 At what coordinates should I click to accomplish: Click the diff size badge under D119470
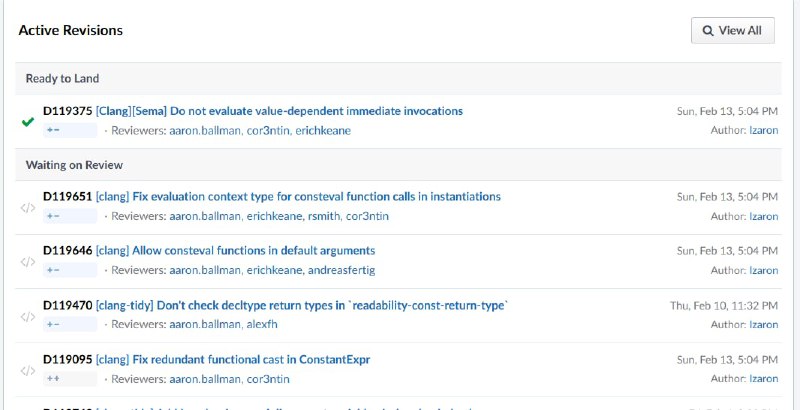click(x=70, y=324)
